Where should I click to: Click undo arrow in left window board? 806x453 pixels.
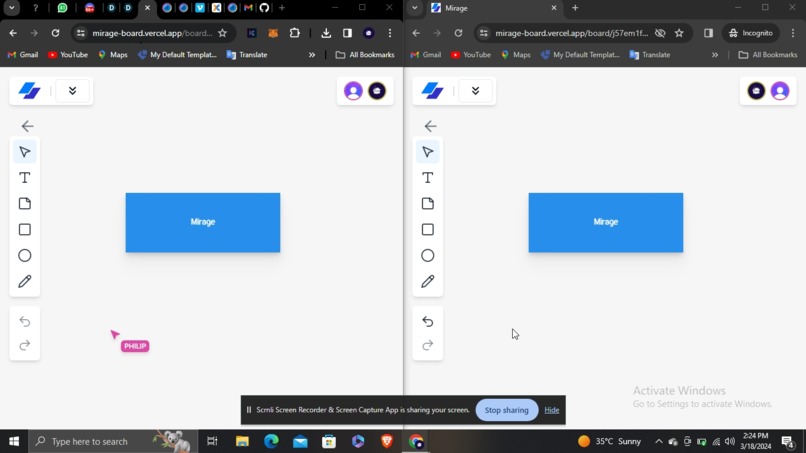coord(25,321)
